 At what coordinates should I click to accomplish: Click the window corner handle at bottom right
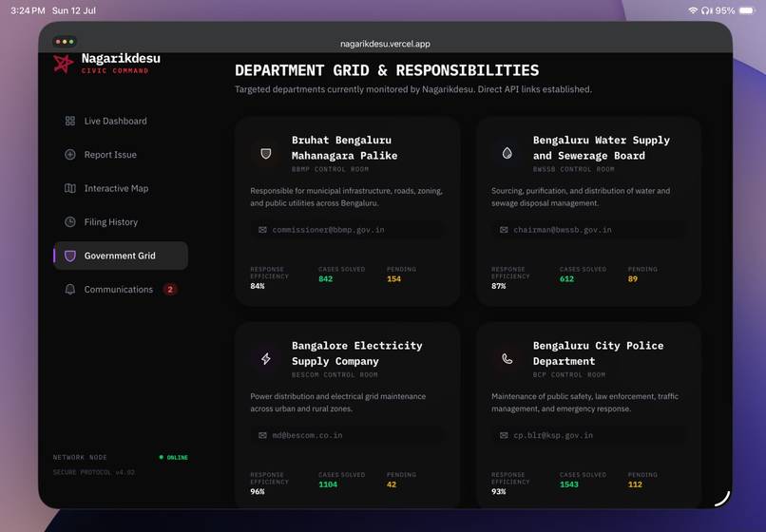click(x=723, y=499)
